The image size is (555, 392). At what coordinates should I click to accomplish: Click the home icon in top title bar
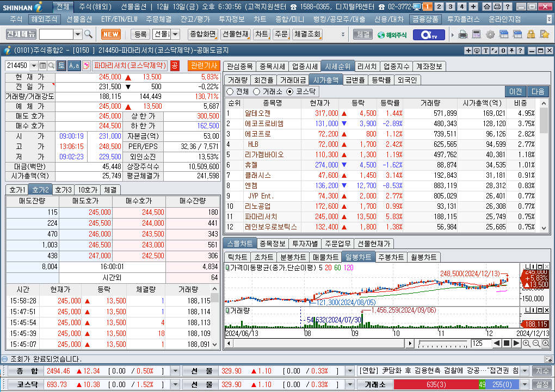(487, 7)
